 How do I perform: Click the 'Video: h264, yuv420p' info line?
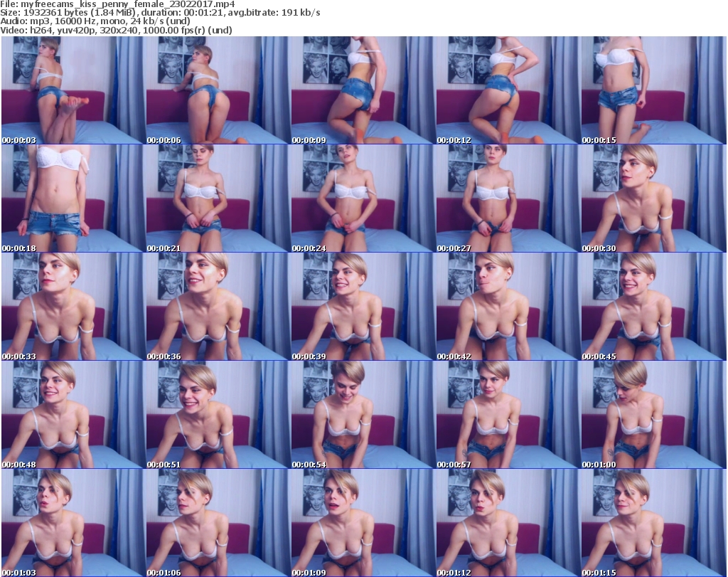coord(116,30)
